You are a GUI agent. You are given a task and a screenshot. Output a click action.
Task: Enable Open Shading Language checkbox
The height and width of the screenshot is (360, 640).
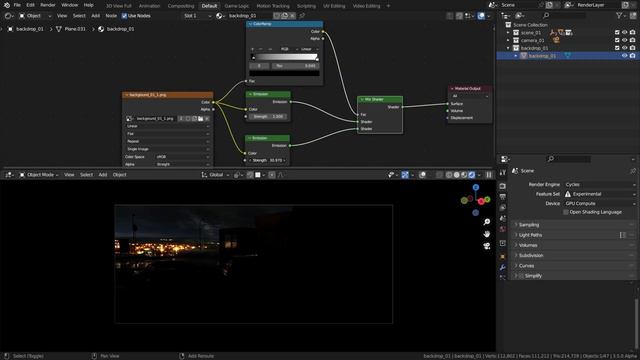(565, 212)
